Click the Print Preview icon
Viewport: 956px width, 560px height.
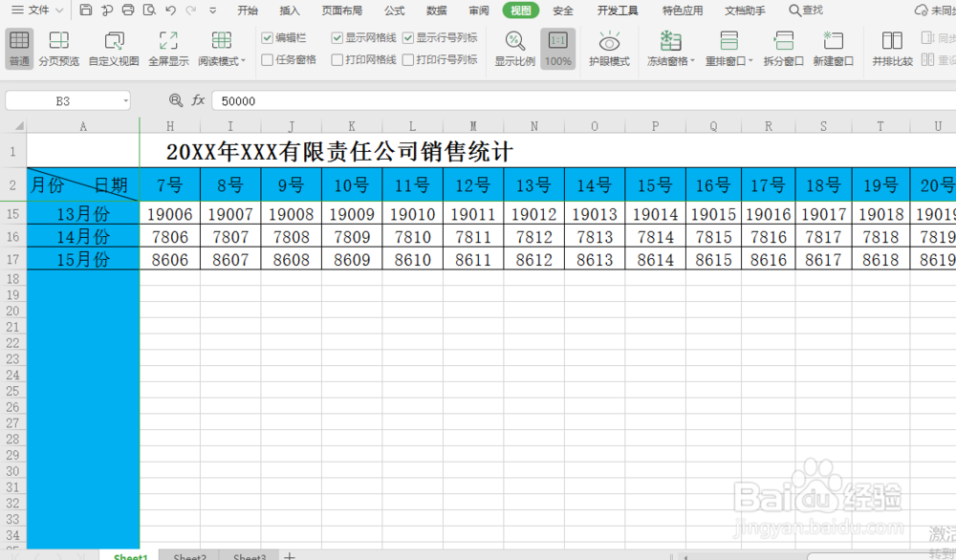click(149, 10)
